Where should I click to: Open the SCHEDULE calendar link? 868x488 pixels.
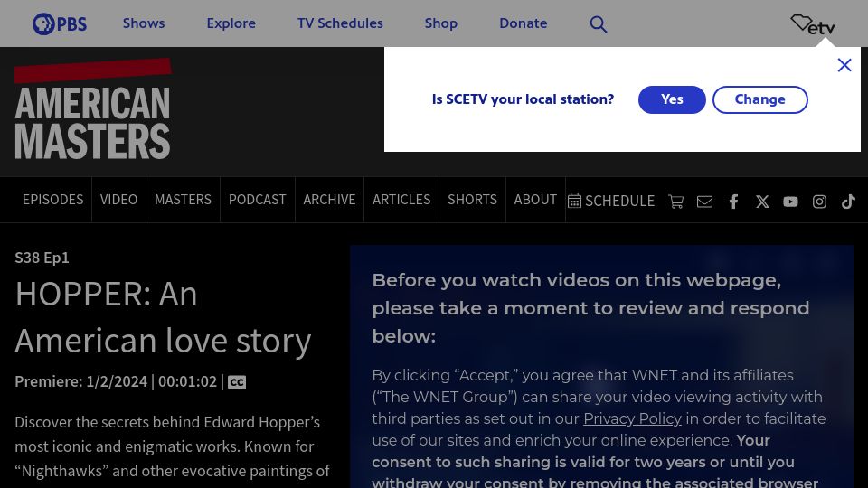click(611, 201)
